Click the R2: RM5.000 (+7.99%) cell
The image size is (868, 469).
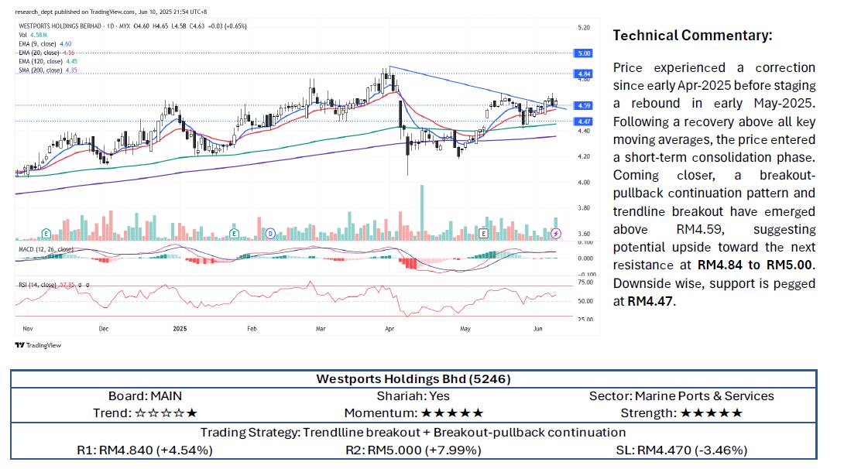(413, 450)
